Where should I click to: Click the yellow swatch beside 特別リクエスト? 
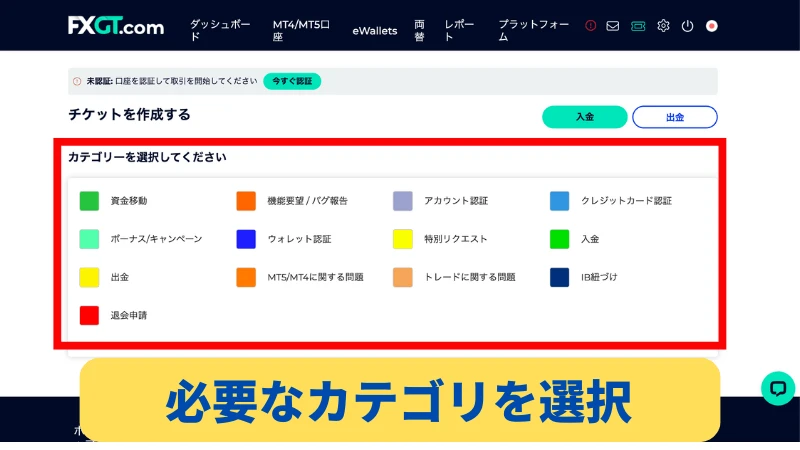pos(403,239)
